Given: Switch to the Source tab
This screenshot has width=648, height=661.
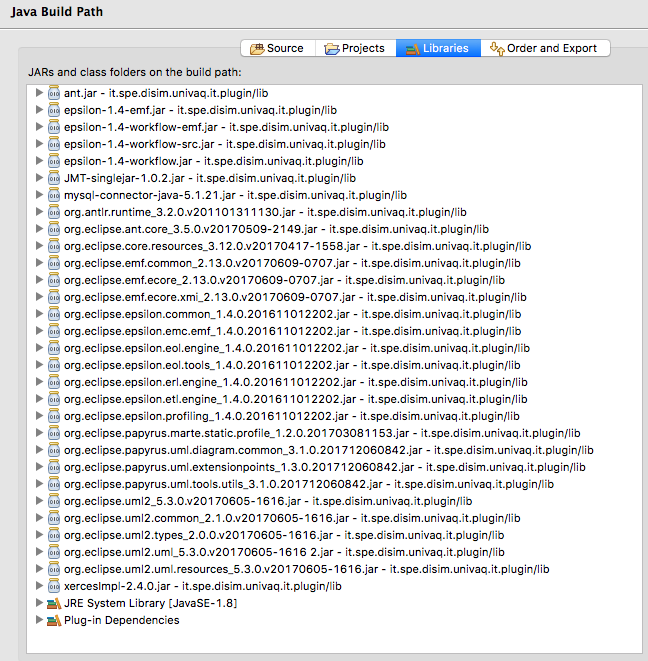Looking at the screenshot, I should (x=277, y=48).
